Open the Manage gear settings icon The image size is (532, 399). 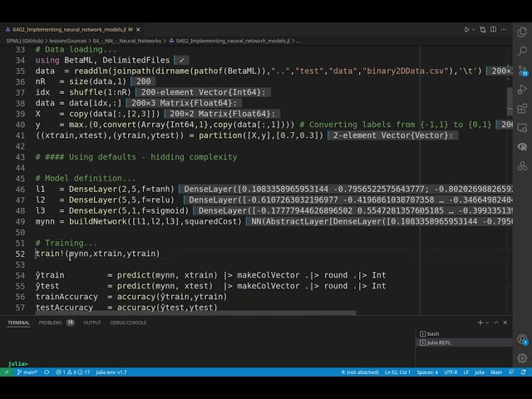click(522, 358)
